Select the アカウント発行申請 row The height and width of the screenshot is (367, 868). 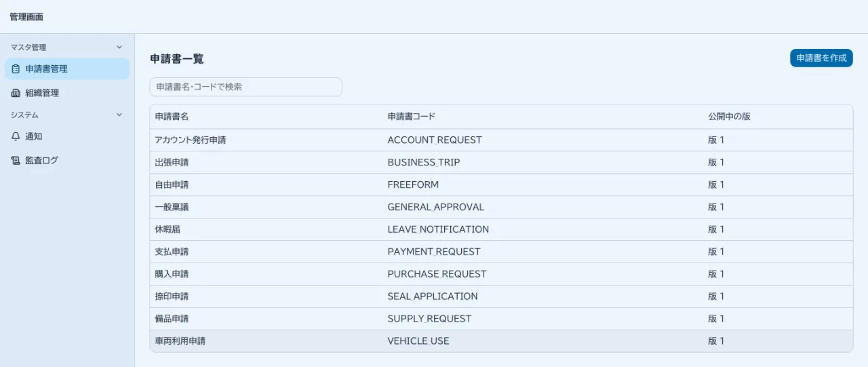point(501,140)
